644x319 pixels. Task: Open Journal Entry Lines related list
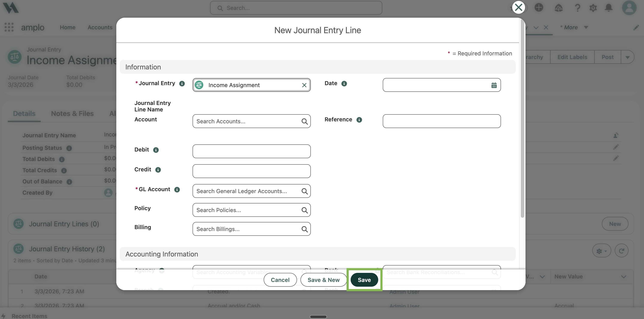(64, 224)
